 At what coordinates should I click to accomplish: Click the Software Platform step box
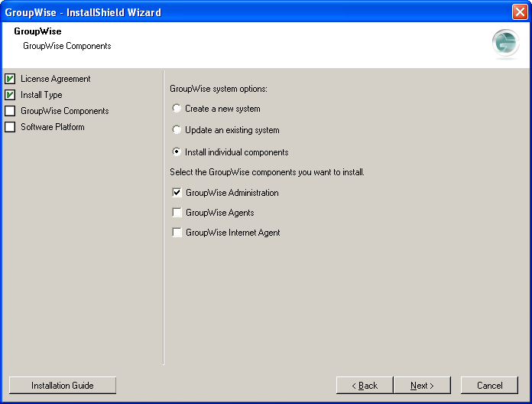(x=10, y=126)
